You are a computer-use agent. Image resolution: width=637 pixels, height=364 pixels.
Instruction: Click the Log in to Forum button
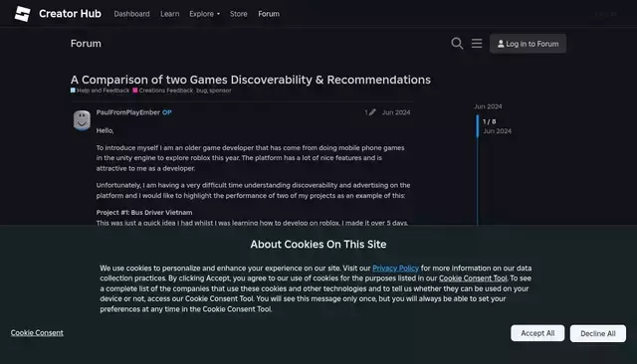528,44
